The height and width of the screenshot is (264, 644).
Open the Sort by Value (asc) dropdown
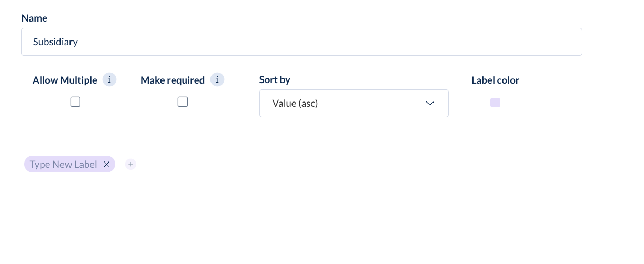click(x=354, y=103)
